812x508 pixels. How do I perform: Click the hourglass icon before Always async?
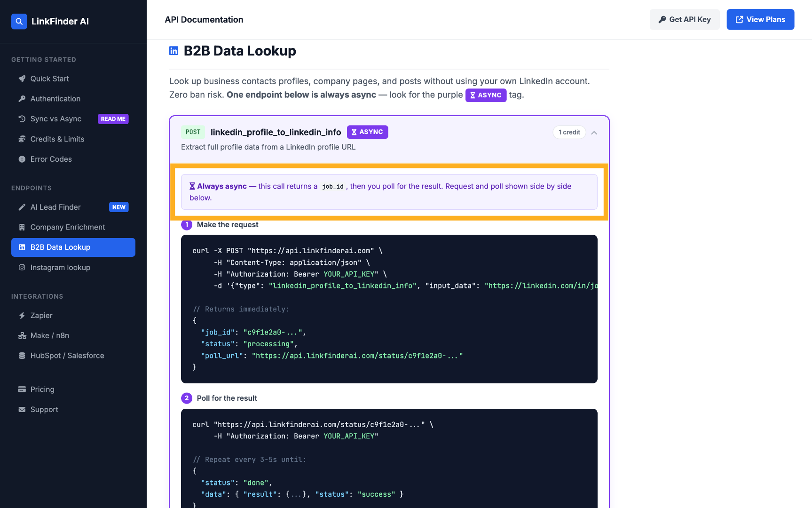tap(192, 186)
